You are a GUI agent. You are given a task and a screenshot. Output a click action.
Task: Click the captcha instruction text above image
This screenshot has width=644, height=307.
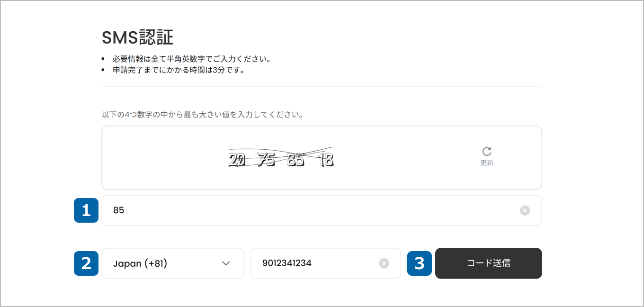click(202, 115)
